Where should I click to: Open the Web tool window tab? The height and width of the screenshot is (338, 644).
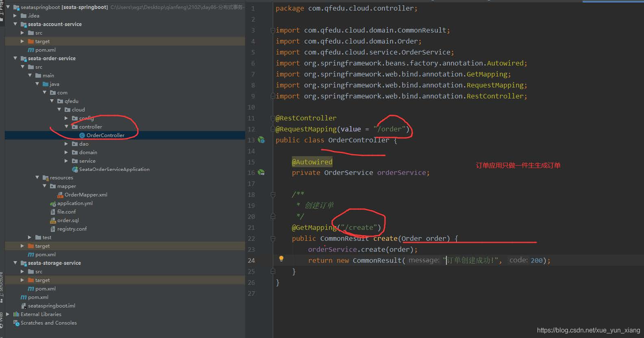point(2,319)
